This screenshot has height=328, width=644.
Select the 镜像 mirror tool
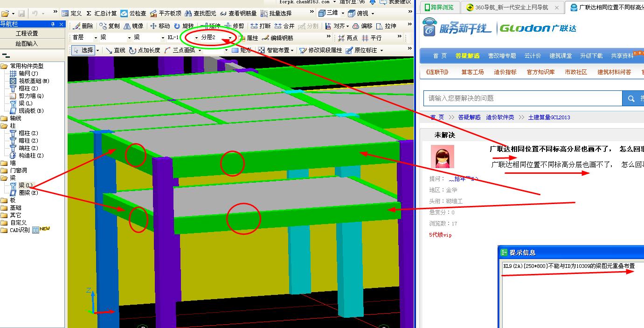(134, 26)
